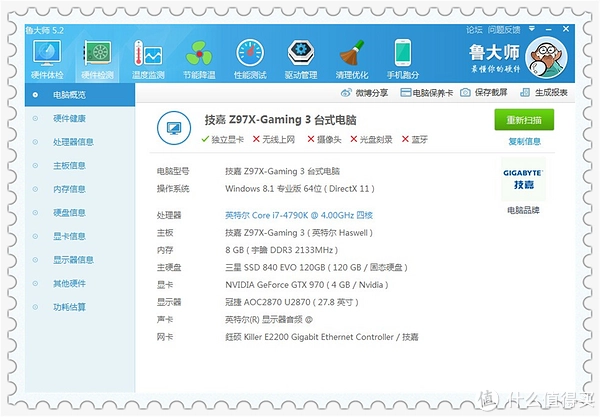Screen dimensions: 600x417
Task: Click 生成报表 text in the toolbar
Action: (x=551, y=93)
